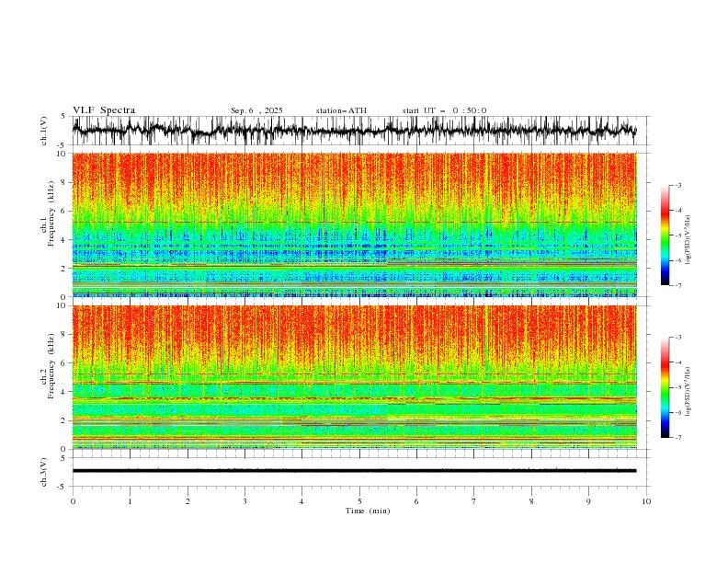Viewport: 728px width, 563px height.
Task: Click the ch.1 colorbar "log(PSD)(V²/Hz)" label
Action: pos(688,240)
